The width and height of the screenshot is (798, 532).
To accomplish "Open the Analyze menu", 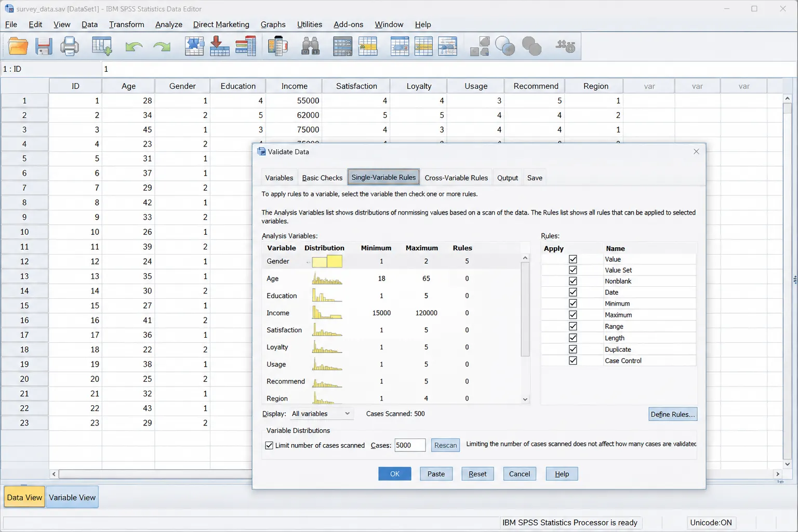I will (169, 24).
